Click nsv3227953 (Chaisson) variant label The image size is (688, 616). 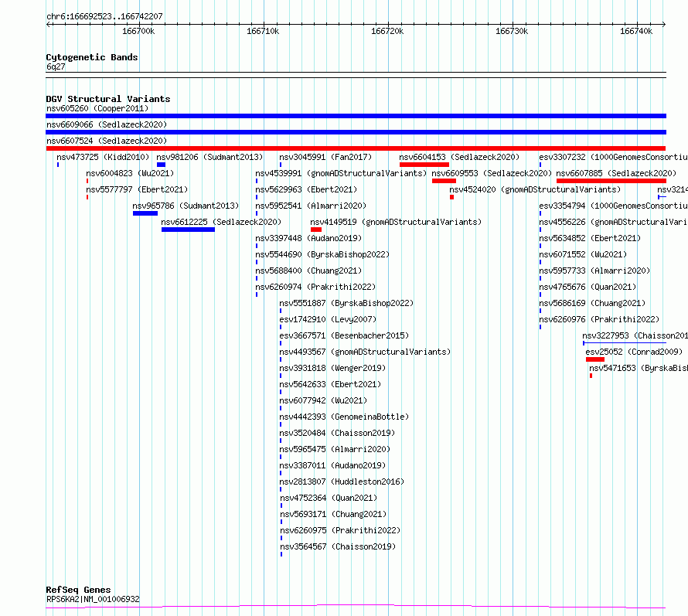click(635, 335)
